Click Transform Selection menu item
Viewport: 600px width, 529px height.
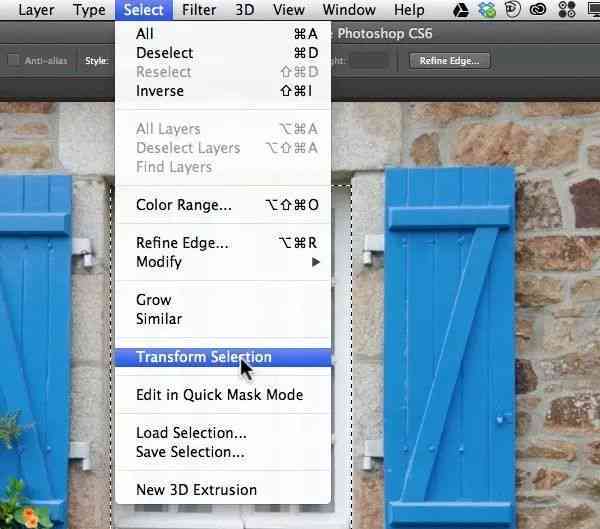coord(223,357)
